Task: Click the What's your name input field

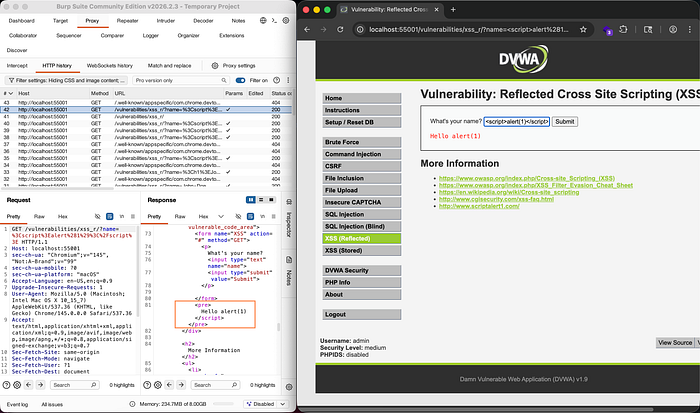Action: pyautogui.click(x=517, y=121)
